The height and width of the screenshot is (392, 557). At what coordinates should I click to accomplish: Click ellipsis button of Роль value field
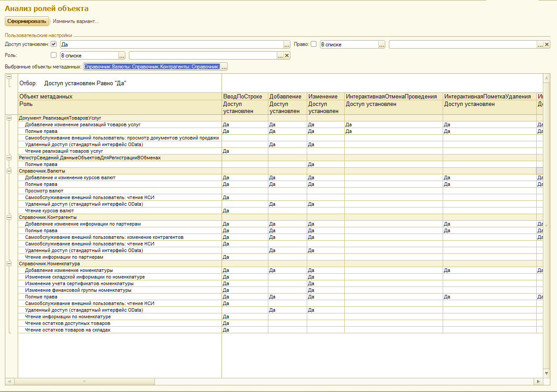pos(280,56)
